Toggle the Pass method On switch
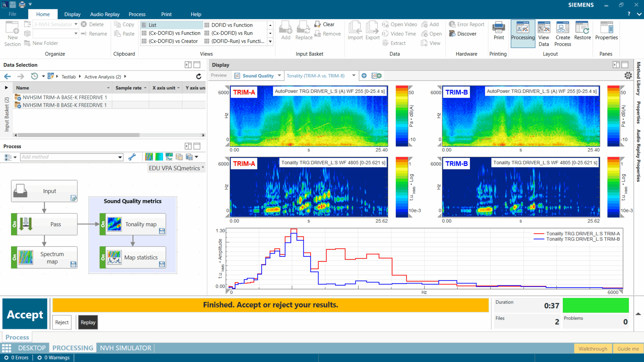This screenshot has width=644, height=362. point(14,224)
